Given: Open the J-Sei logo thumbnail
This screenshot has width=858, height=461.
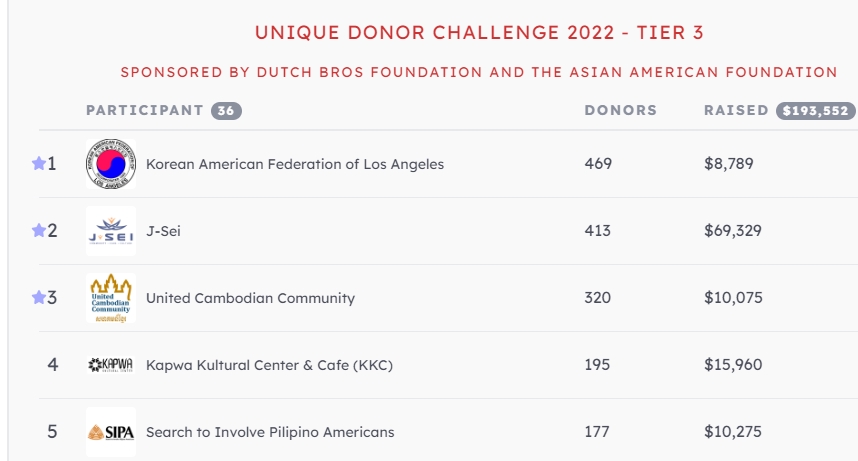Looking at the screenshot, I should (x=111, y=230).
